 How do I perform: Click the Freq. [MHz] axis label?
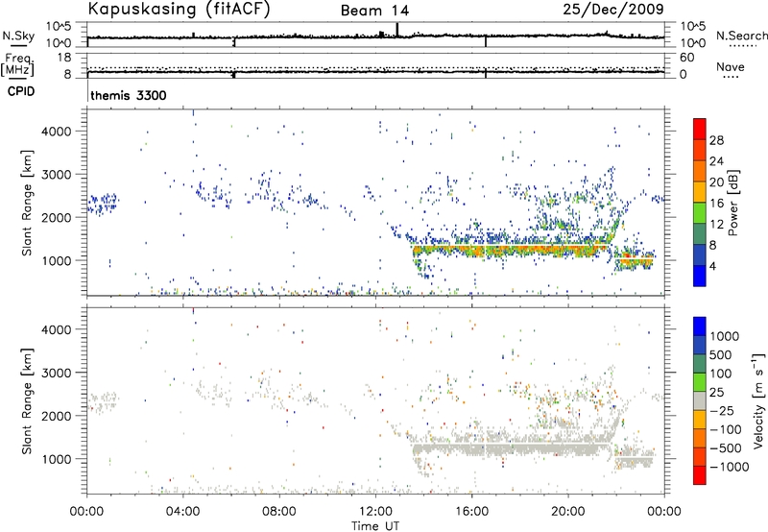tap(17, 65)
